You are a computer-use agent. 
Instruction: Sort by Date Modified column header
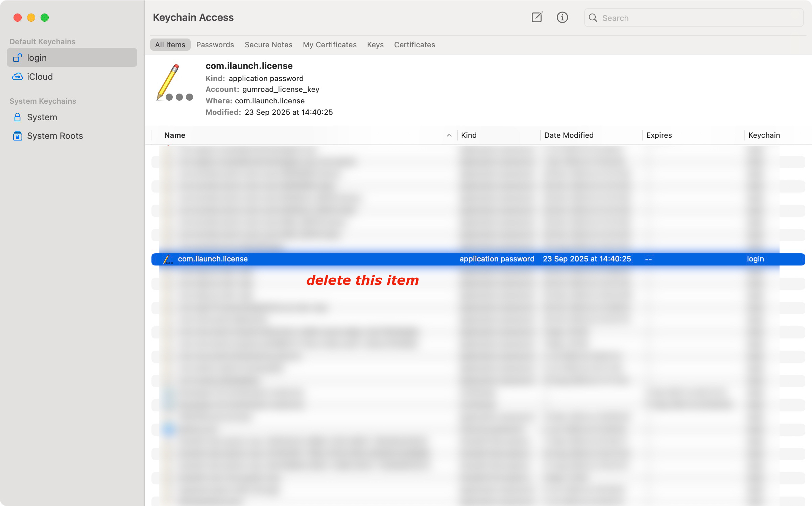(x=569, y=135)
